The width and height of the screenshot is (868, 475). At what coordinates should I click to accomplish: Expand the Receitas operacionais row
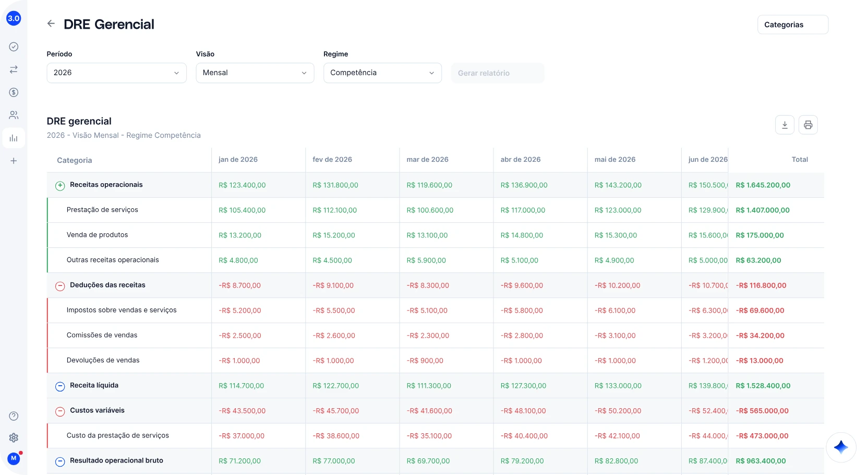[60, 185]
